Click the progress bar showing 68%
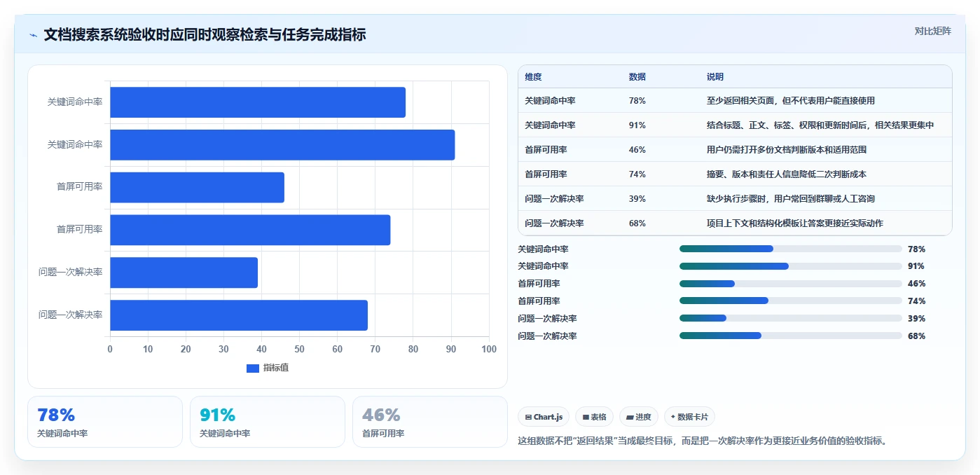This screenshot has height=475, width=980. tap(790, 336)
